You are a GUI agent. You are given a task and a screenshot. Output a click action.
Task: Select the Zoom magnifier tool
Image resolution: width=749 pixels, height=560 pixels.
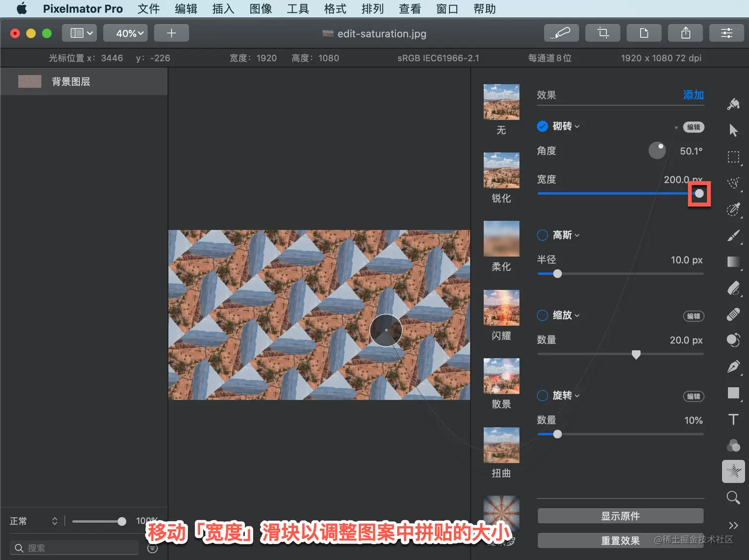point(733,498)
